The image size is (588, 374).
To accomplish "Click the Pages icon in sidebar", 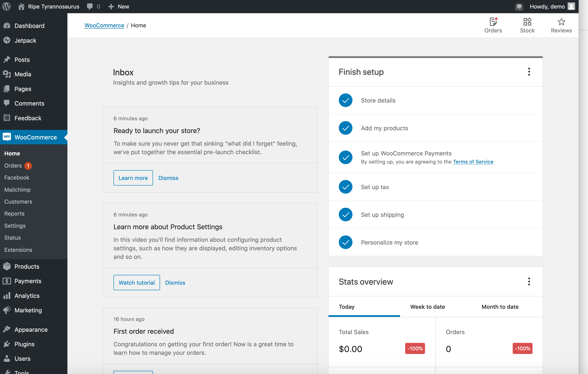I will pos(7,88).
